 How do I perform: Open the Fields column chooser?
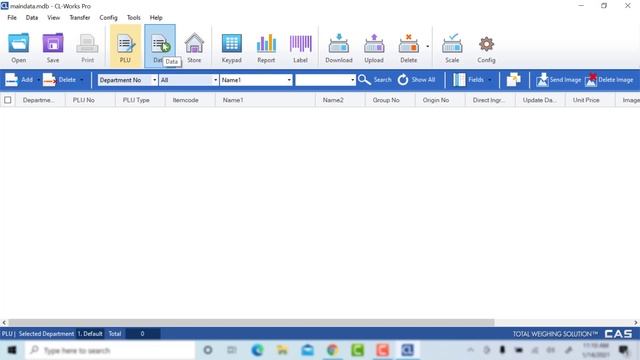click(x=469, y=80)
